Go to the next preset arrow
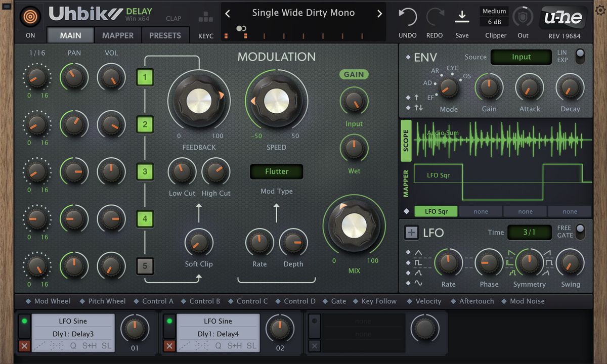Screen dimensions: 607x364 [379, 14]
